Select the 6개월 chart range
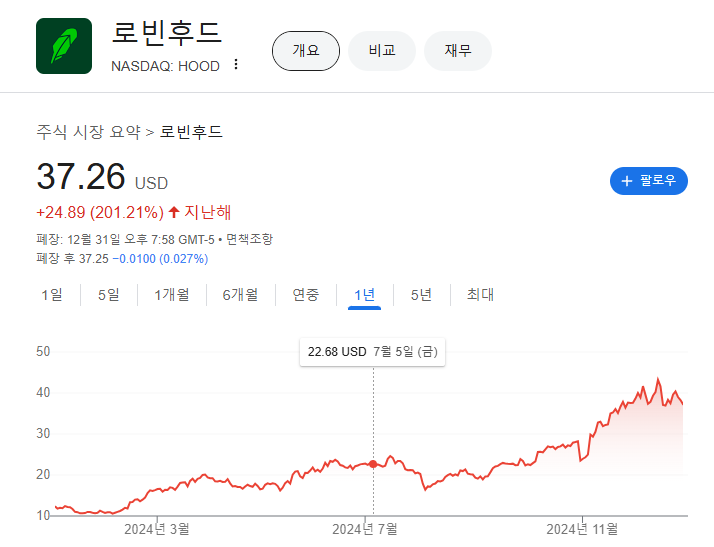The height and width of the screenshot is (547, 714). point(240,295)
